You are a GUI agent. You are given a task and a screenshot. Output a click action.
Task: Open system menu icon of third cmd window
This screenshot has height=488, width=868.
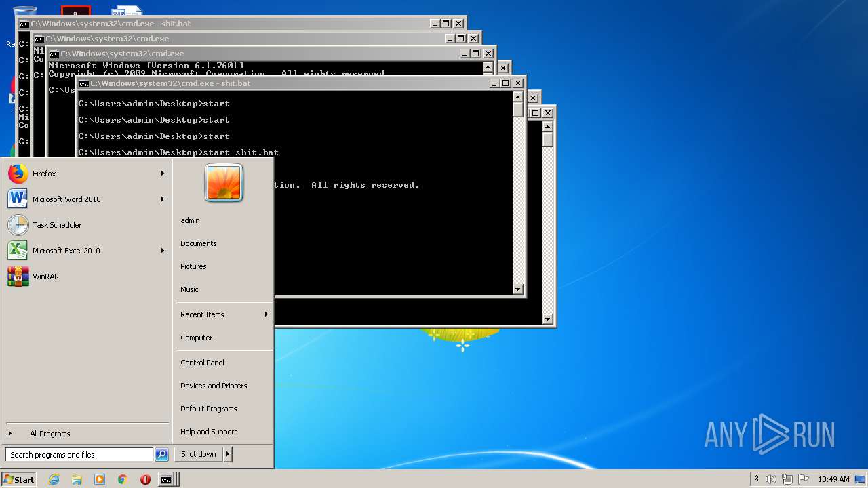(54, 54)
